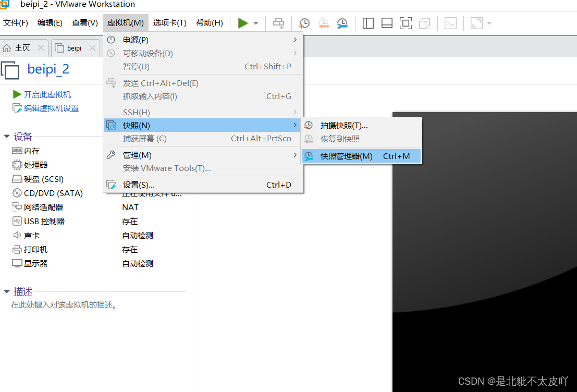Expand the 管理(M) submenu
This screenshot has height=392, width=577.
coord(203,155)
